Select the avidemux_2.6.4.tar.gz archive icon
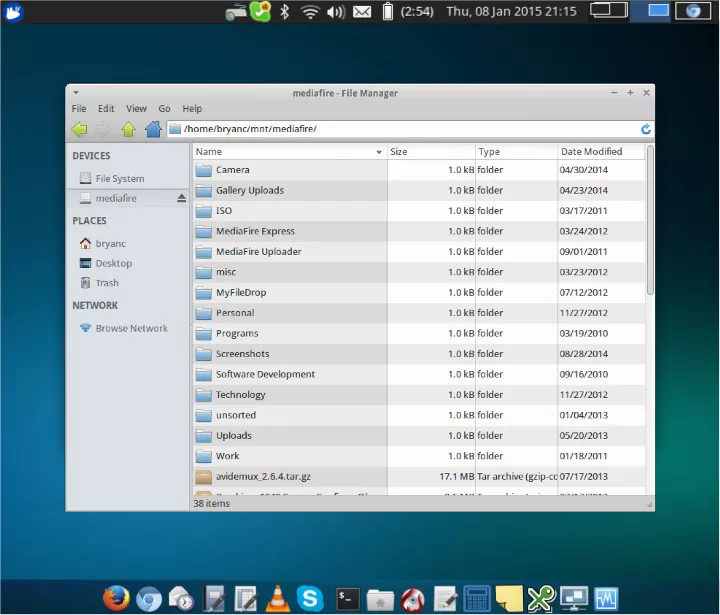This screenshot has width=720, height=615. (203, 477)
